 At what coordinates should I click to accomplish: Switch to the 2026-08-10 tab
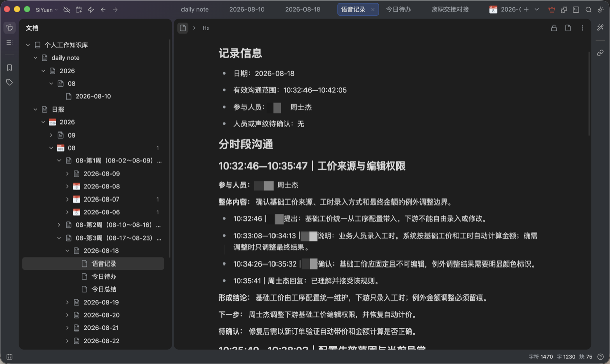[247, 9]
